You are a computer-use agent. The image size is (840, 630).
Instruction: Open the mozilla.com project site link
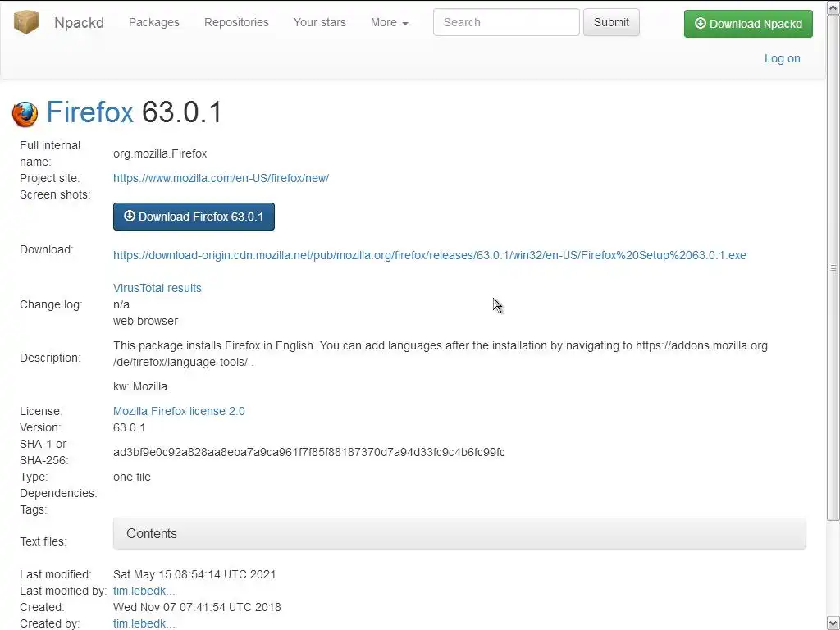pyautogui.click(x=221, y=178)
